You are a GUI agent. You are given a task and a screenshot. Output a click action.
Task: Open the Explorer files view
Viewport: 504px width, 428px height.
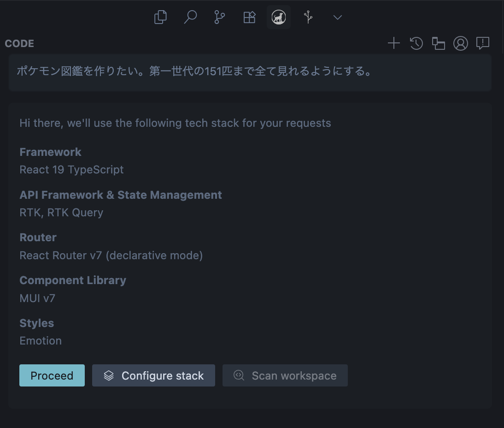[x=160, y=18]
